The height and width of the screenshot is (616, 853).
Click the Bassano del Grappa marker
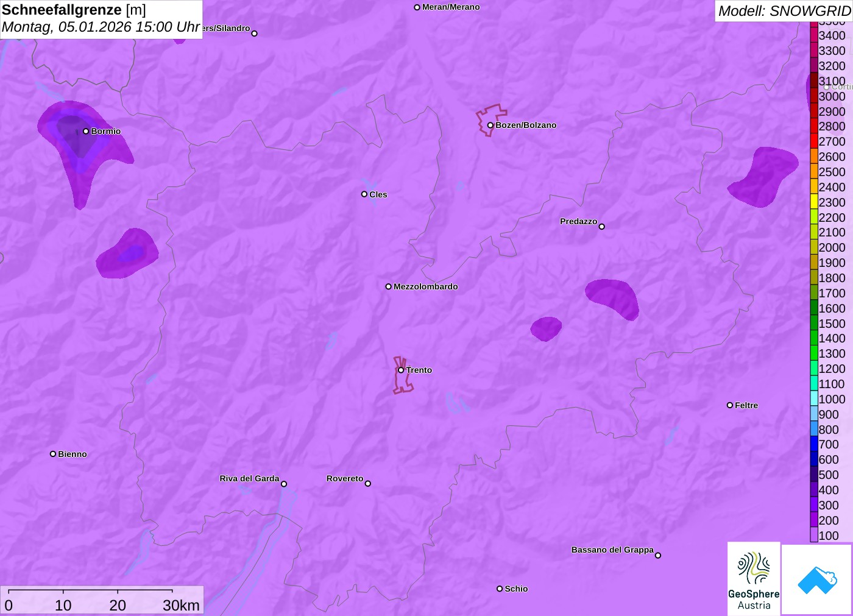(x=658, y=555)
